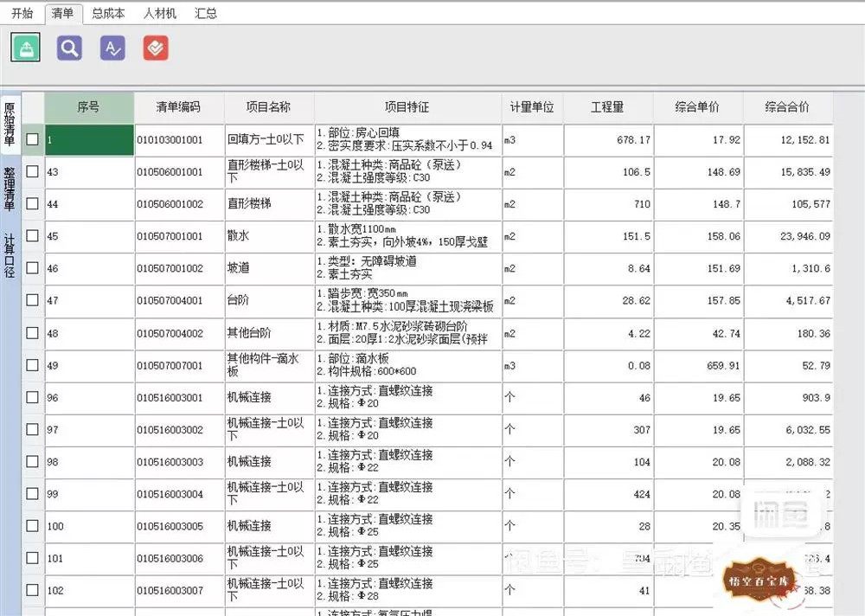Click the 序号 column header
865x616 pixels.
(89, 107)
